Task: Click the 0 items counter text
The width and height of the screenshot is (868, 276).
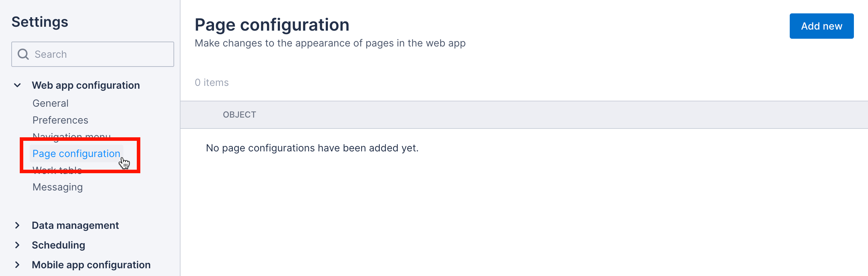Action: (x=211, y=82)
